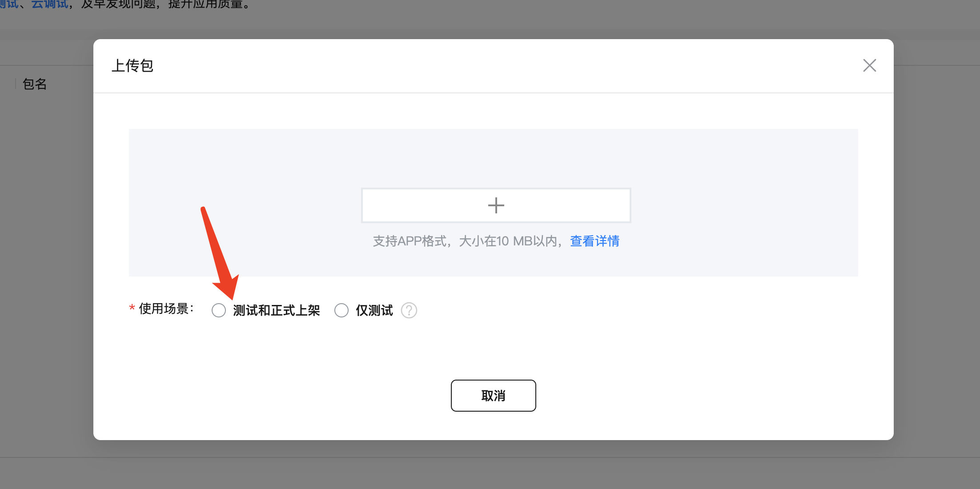Open the 查看详情 link
The width and height of the screenshot is (980, 489).
594,241
